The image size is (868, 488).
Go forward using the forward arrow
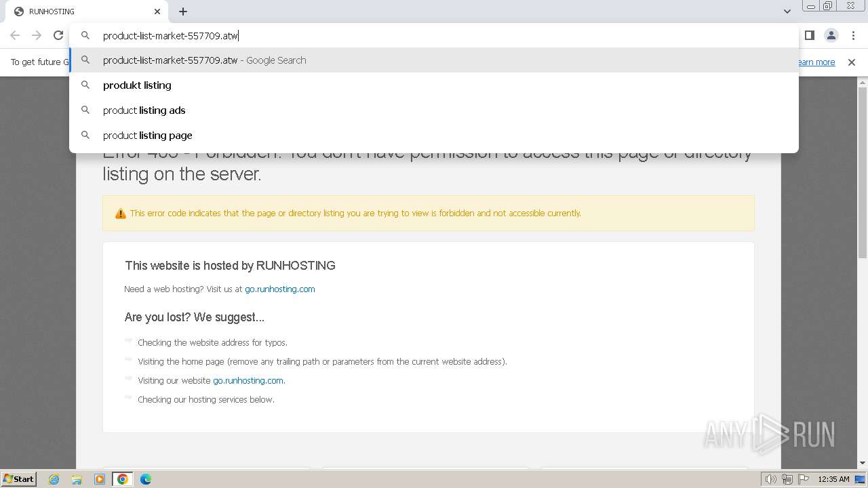37,35
